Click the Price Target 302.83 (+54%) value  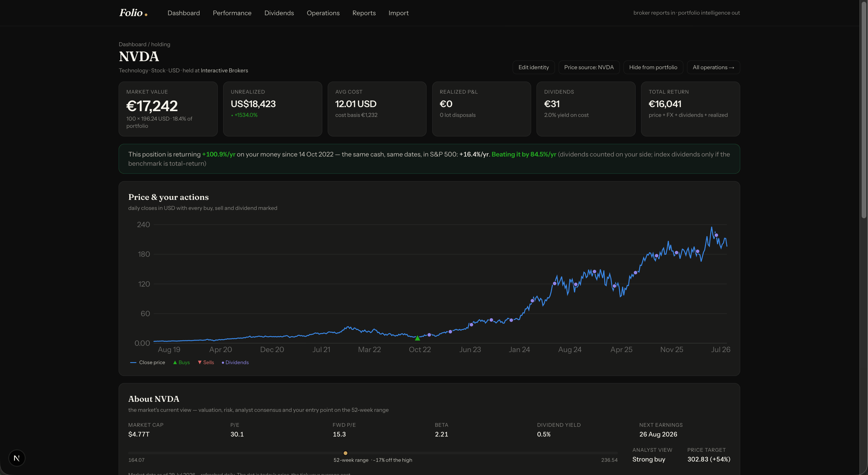709,459
